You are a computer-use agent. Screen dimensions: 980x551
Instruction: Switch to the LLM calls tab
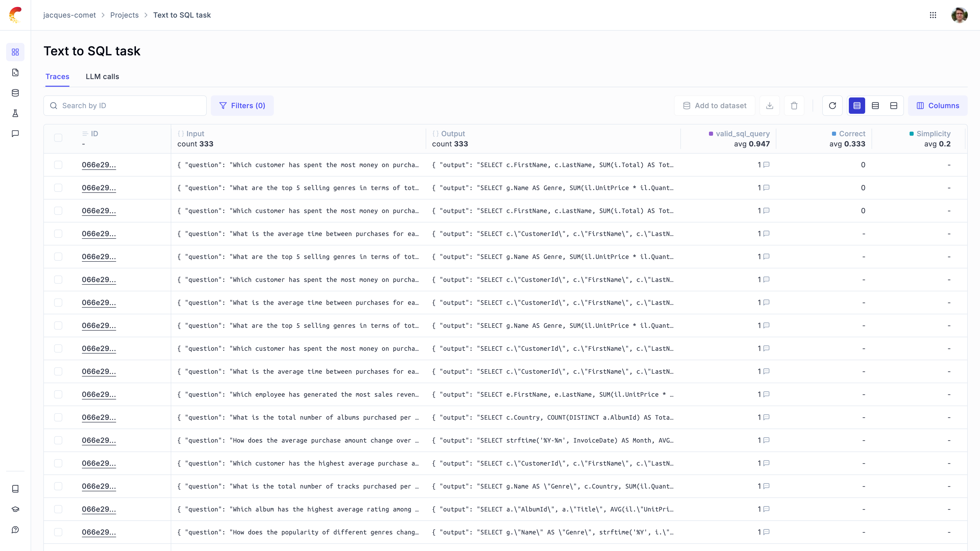(x=102, y=77)
